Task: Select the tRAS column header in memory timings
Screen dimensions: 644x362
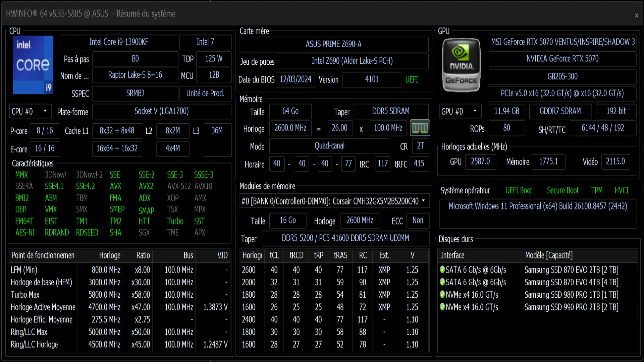Action: [x=340, y=255]
